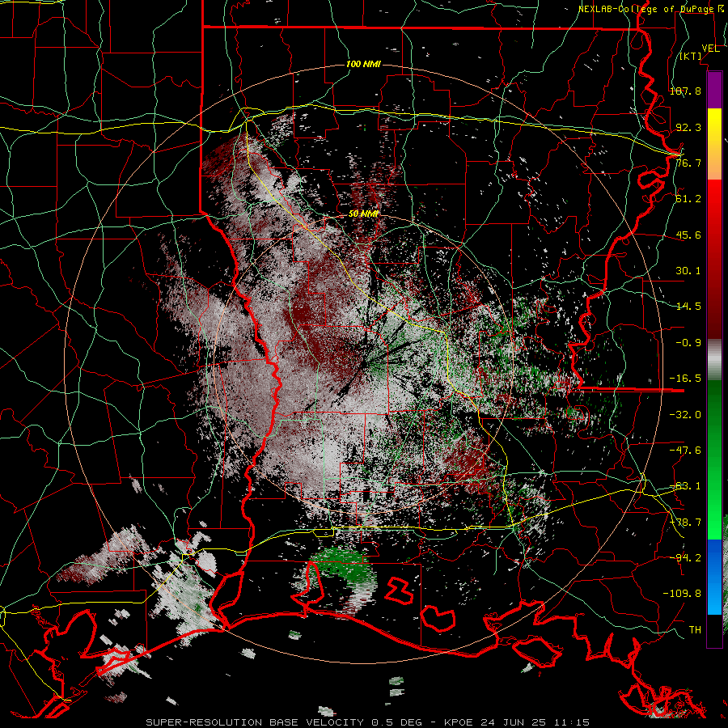
Task: Click the [KT] units label
Action: click(x=691, y=56)
